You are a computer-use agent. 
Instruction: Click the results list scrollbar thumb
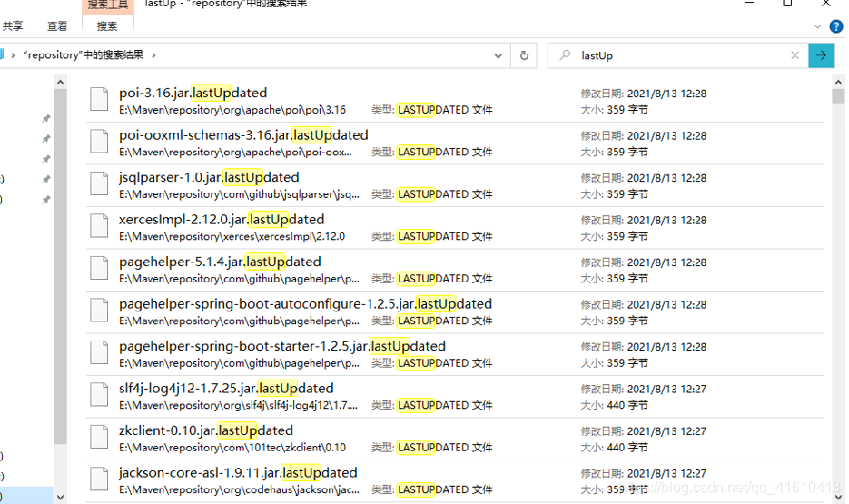coord(838,96)
